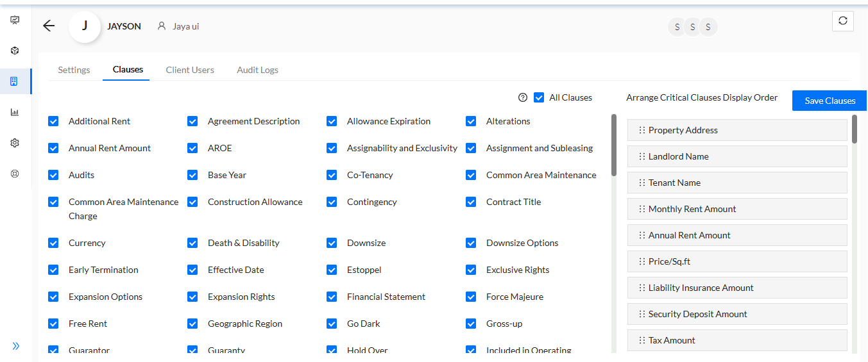This screenshot has height=362, width=868.
Task: Uncheck the Financial Statement checkbox
Action: click(x=332, y=297)
